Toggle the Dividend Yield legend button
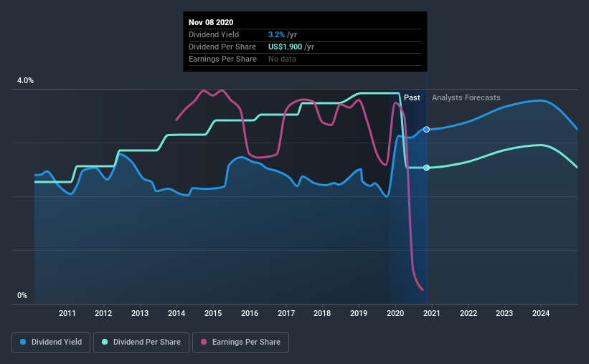The width and height of the screenshot is (589, 364). pyautogui.click(x=51, y=343)
